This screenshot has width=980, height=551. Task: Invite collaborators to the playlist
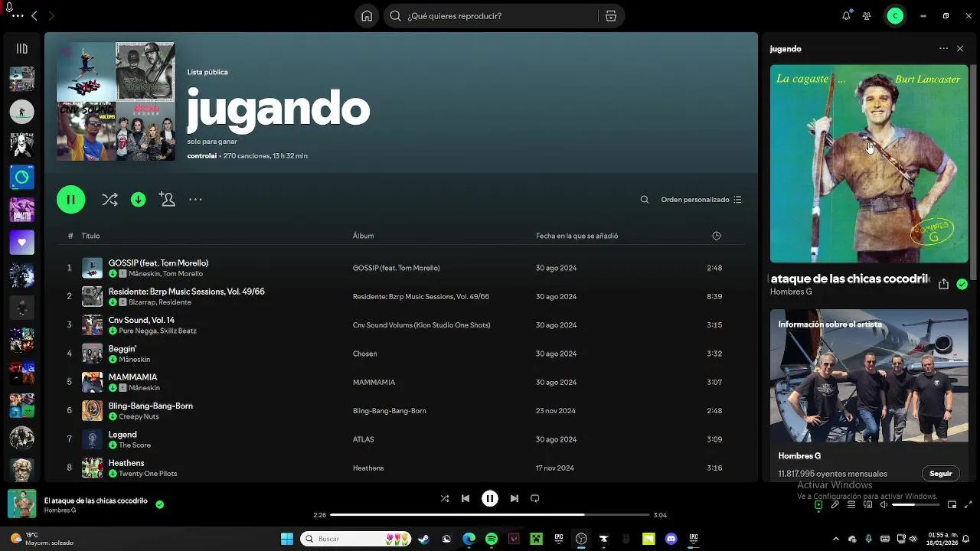tap(167, 200)
